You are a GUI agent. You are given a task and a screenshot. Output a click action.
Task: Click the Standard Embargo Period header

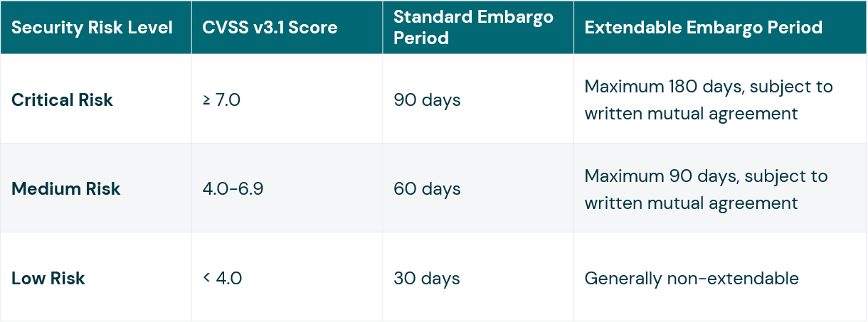tap(473, 28)
